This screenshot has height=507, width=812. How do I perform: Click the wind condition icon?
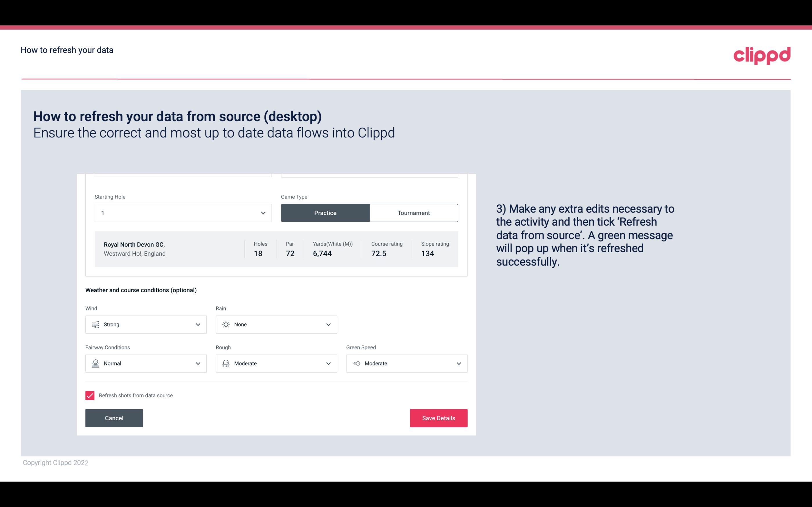pyautogui.click(x=95, y=324)
